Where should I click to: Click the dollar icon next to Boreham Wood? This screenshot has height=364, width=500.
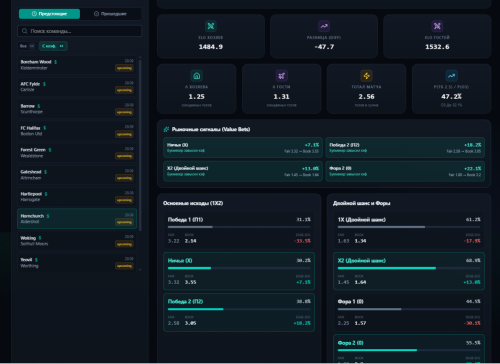click(55, 62)
